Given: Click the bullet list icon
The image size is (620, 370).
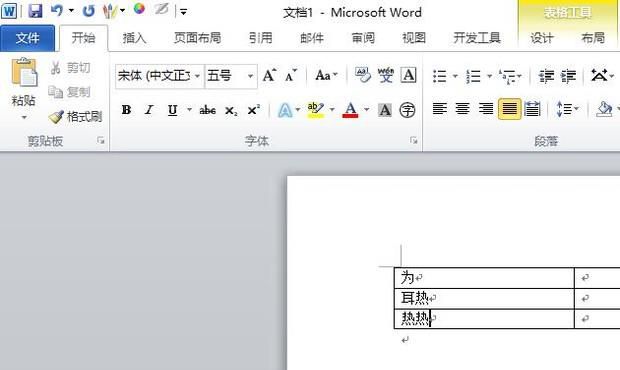Looking at the screenshot, I should (x=440, y=76).
